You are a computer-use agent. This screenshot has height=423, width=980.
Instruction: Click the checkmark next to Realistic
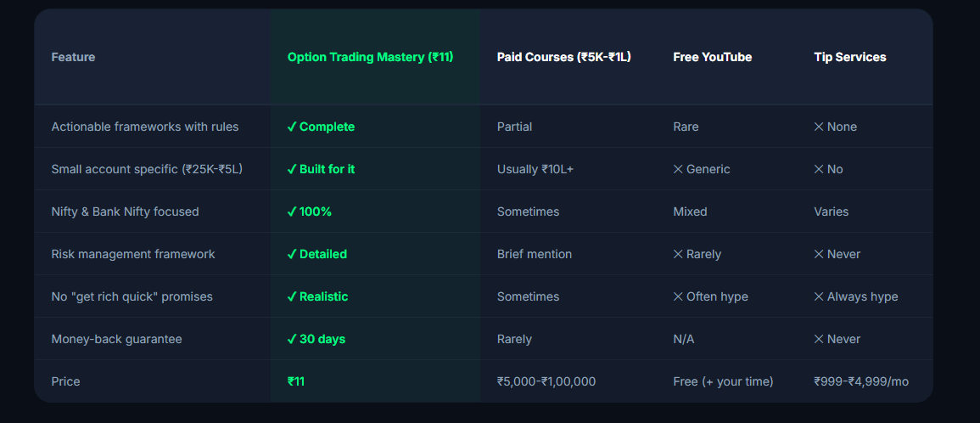[x=291, y=297]
